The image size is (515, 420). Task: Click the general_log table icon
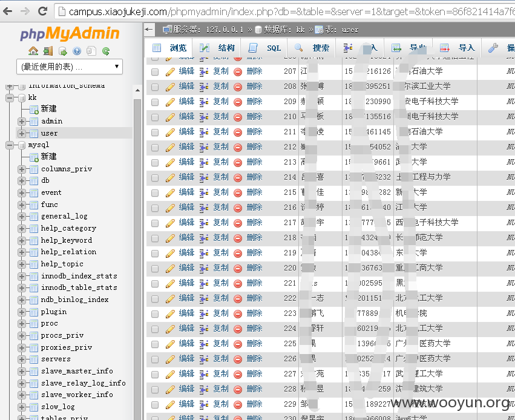[34, 217]
